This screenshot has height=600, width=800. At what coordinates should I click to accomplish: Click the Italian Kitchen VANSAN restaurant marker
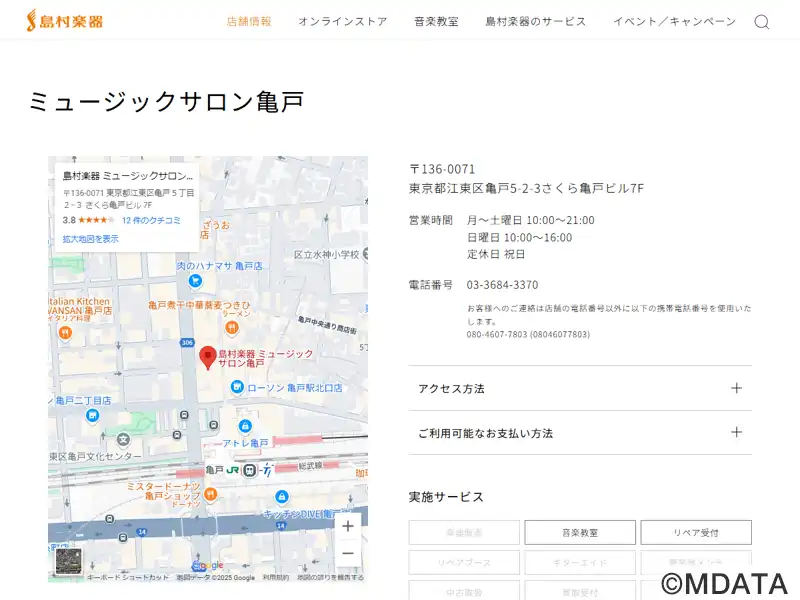coord(65,333)
